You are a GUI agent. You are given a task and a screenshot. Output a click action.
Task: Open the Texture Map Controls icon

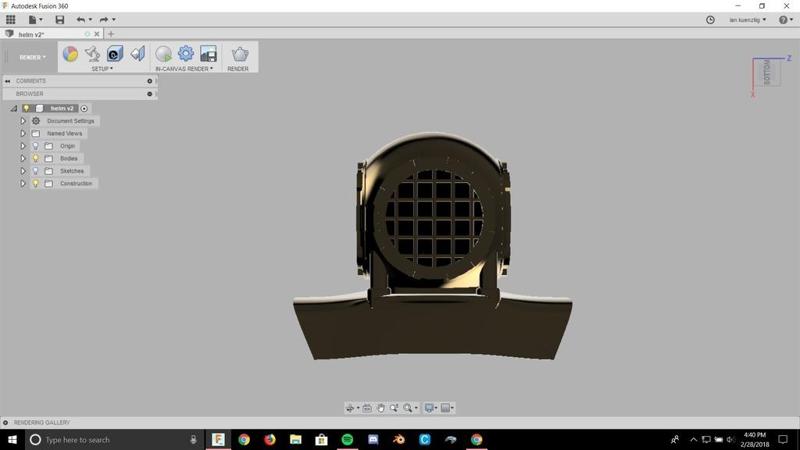pos(138,54)
